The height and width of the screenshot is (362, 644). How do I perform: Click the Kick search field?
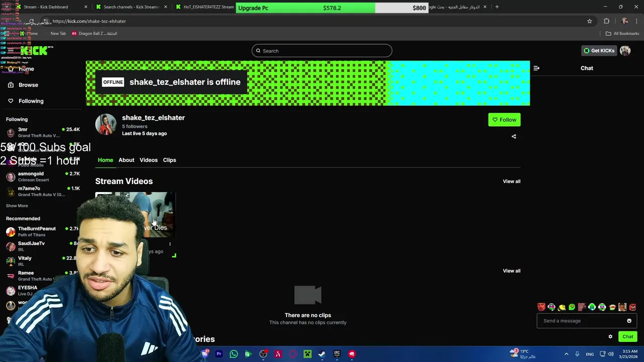click(x=322, y=51)
